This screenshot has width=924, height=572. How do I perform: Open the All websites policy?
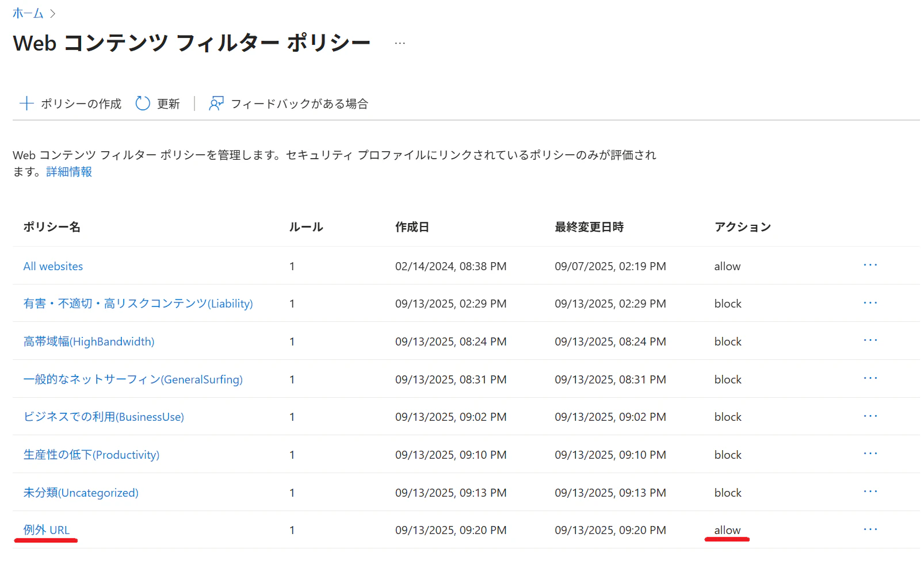point(53,266)
